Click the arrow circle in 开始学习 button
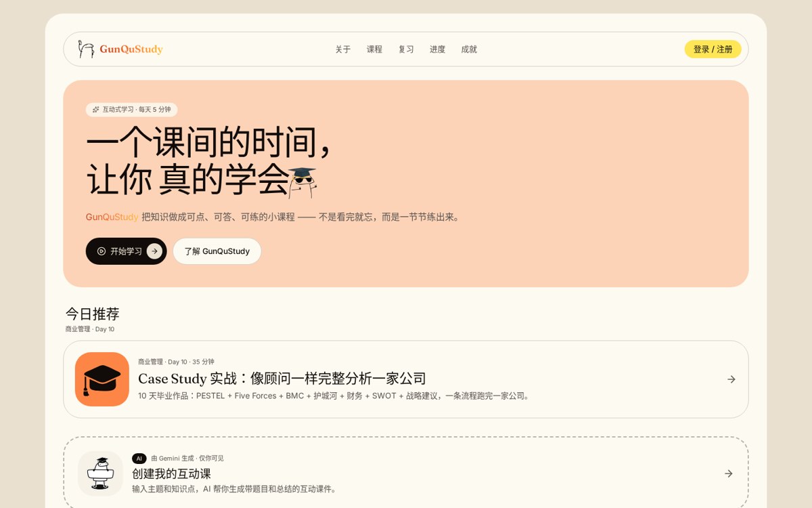The width and height of the screenshot is (812, 508). [x=154, y=251]
